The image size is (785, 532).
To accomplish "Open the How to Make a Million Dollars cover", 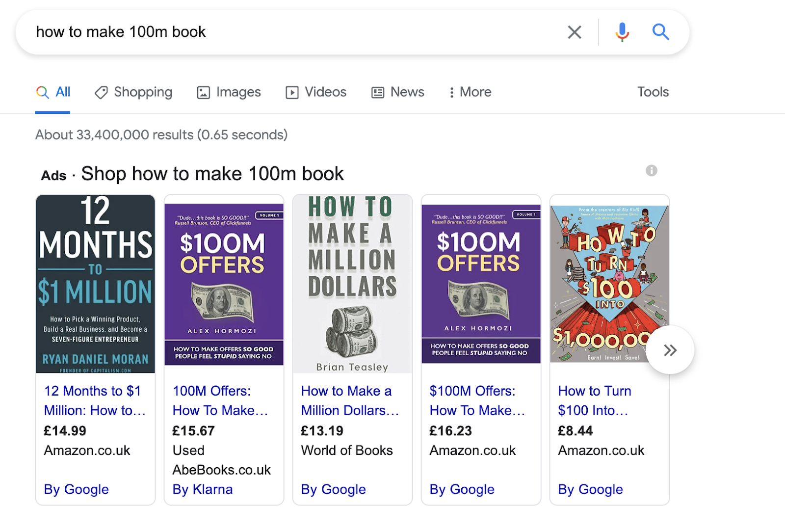I will [x=352, y=284].
